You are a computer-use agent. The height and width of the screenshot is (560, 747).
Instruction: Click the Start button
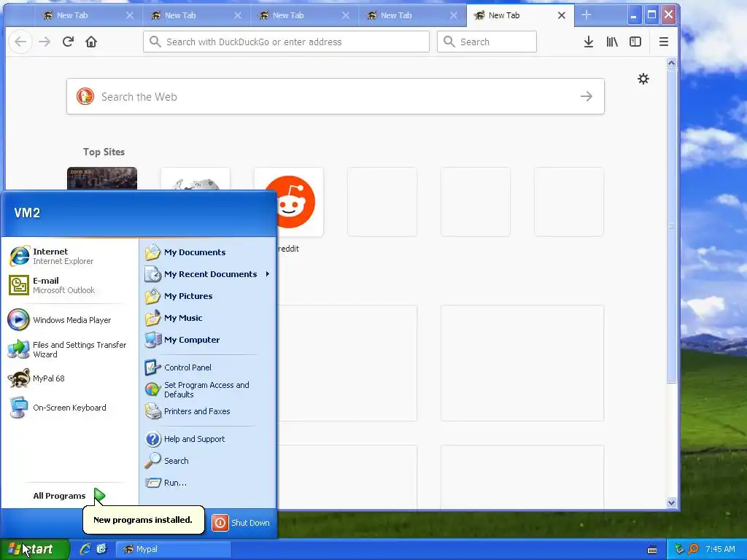(x=34, y=549)
